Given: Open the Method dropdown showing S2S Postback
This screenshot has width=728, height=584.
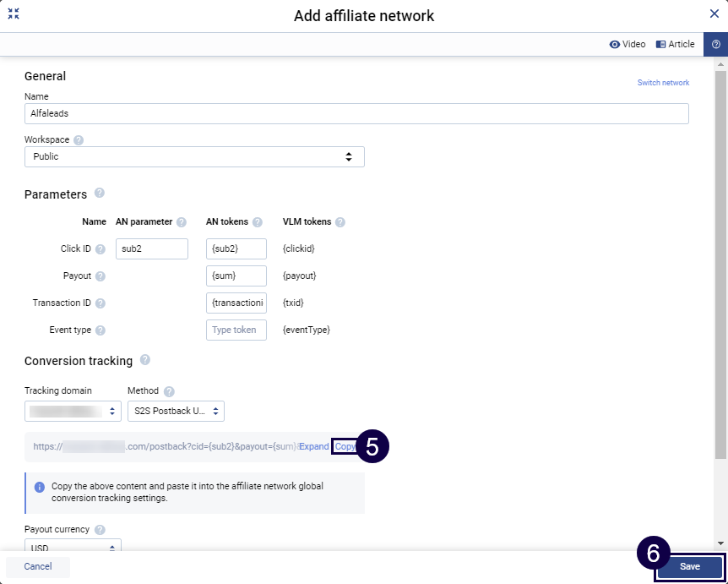Looking at the screenshot, I should click(176, 412).
